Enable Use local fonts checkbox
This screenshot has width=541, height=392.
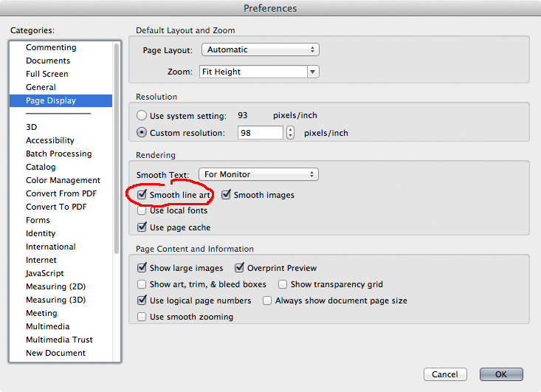coord(142,210)
